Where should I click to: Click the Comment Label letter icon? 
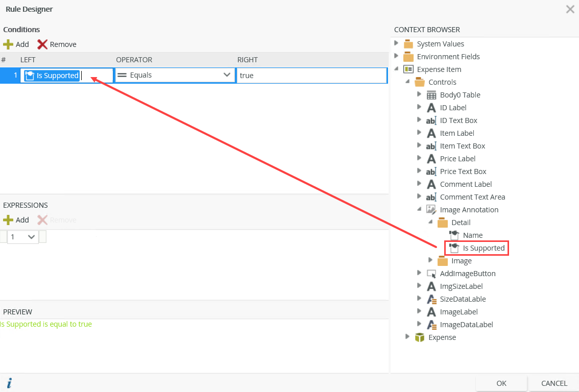pyautogui.click(x=431, y=184)
